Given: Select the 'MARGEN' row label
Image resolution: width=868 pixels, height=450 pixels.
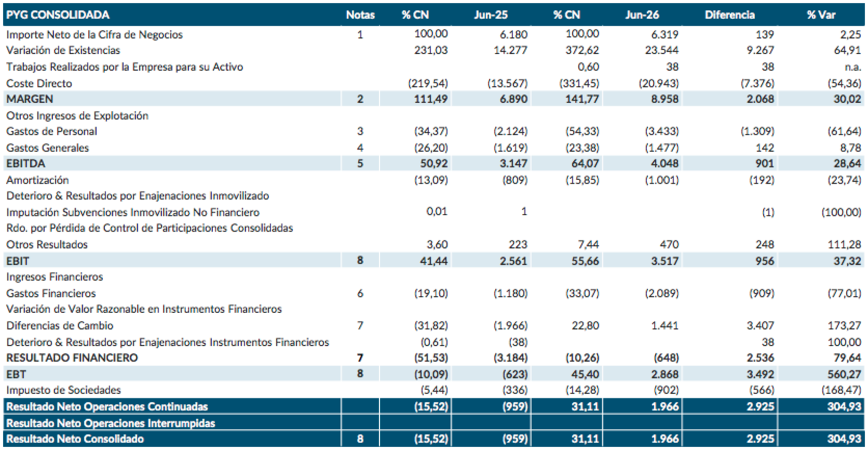Looking at the screenshot, I should coord(30,99).
